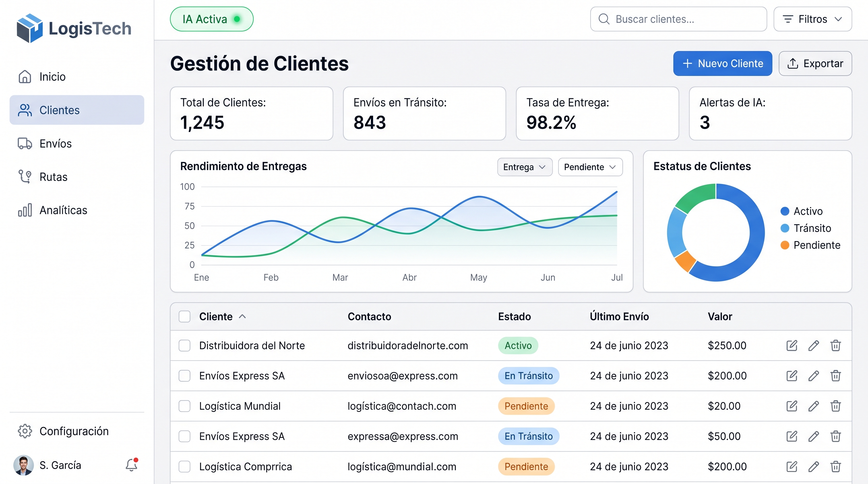
Task: Click the pencil icon for Logística Comprrica
Action: [x=813, y=466]
